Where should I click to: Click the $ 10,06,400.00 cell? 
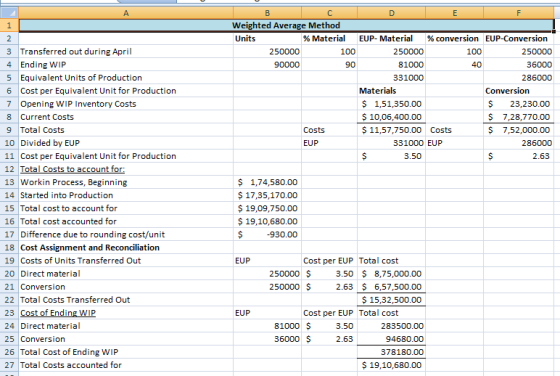point(392,117)
